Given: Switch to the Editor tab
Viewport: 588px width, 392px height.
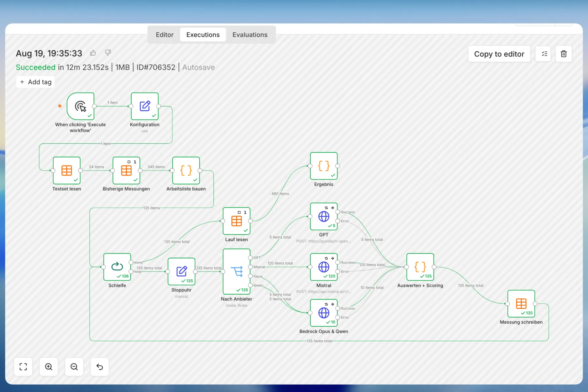Looking at the screenshot, I should (x=165, y=35).
